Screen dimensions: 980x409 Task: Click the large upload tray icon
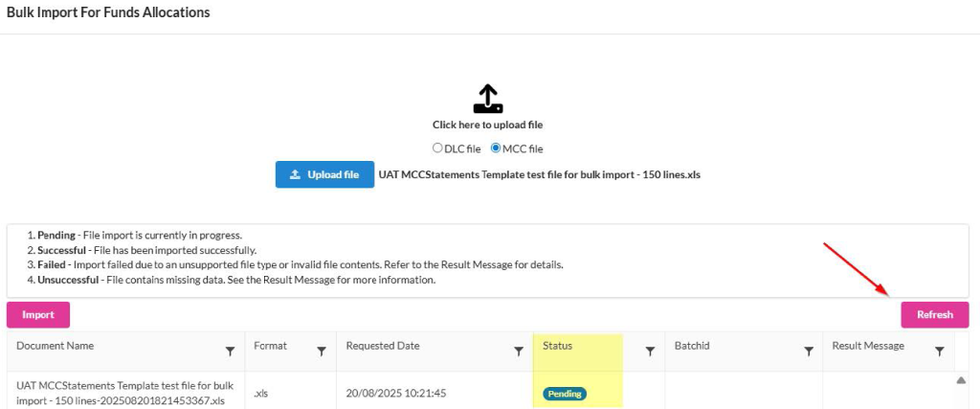pos(488,100)
